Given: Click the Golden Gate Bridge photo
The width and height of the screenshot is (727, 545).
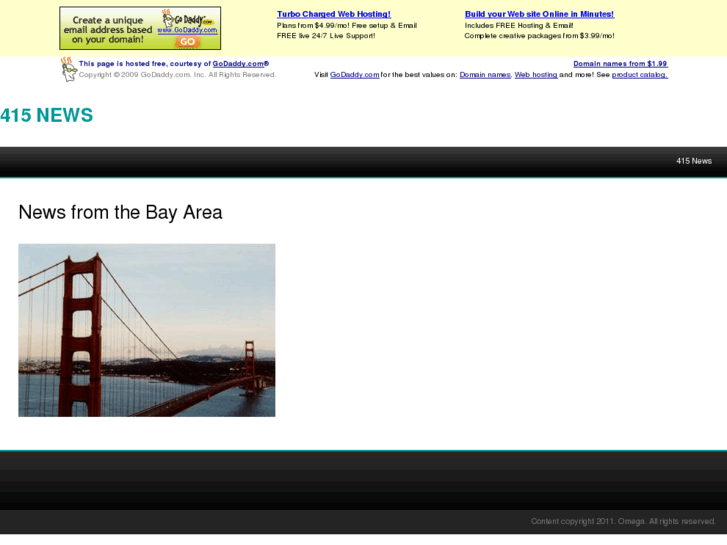Looking at the screenshot, I should [147, 330].
